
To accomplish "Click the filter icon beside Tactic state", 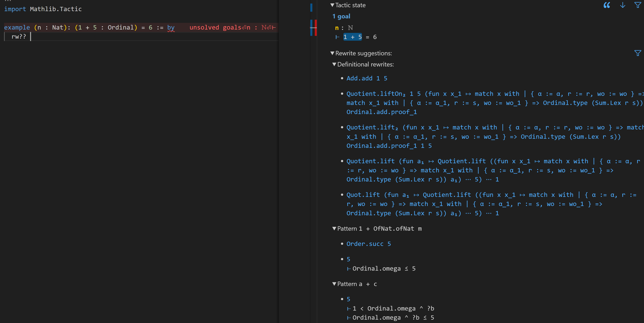I will click(x=637, y=5).
